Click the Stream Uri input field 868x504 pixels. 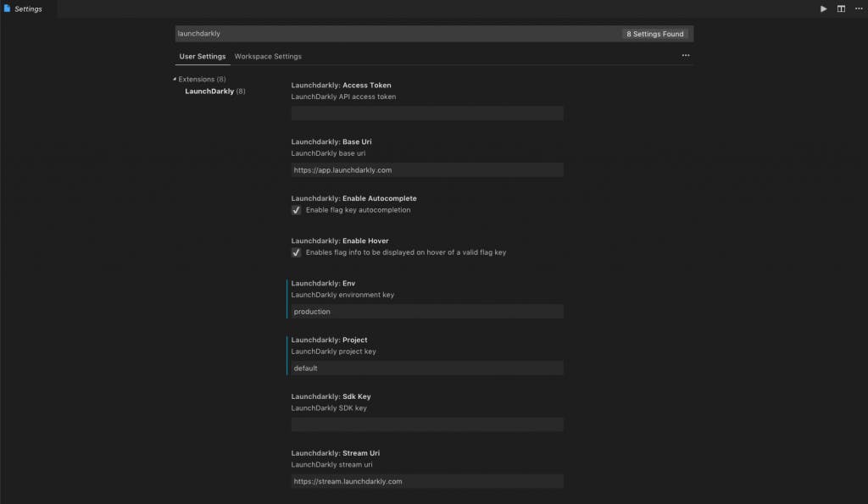point(427,481)
